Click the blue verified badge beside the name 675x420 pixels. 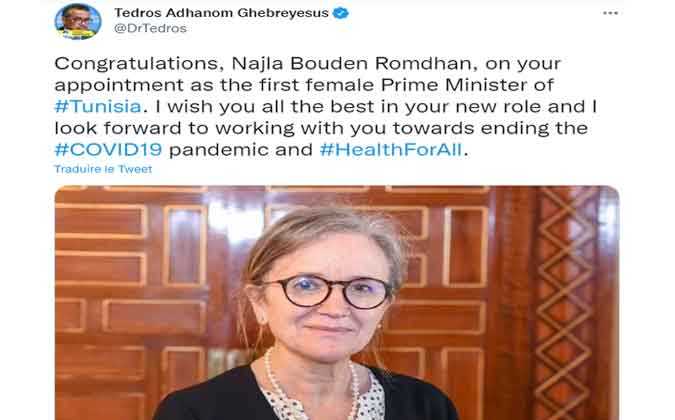pos(341,13)
